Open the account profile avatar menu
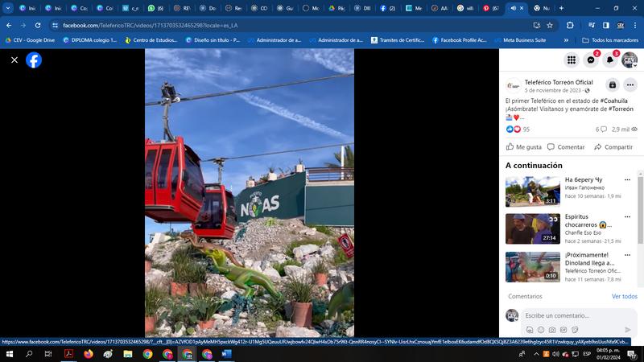The width and height of the screenshot is (644, 362). tap(630, 60)
